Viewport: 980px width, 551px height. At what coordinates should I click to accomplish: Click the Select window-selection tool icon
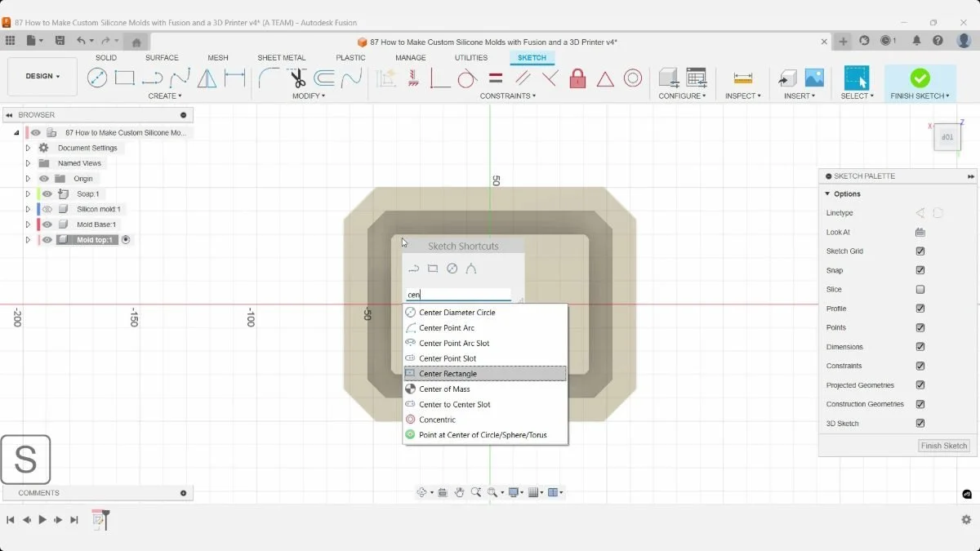[x=857, y=78]
